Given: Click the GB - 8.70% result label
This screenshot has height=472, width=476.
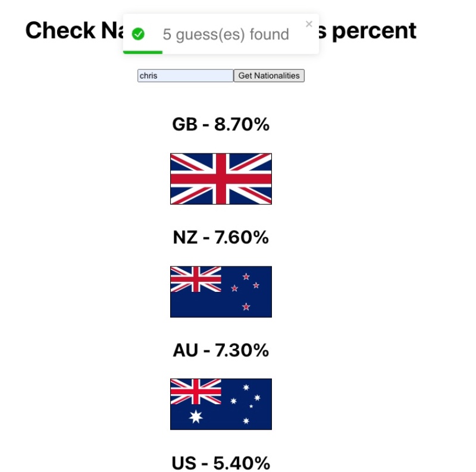Looking at the screenshot, I should (221, 124).
